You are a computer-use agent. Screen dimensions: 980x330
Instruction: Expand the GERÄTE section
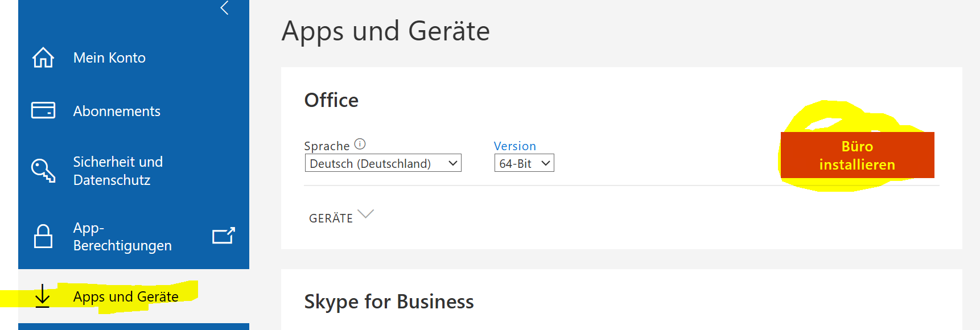[340, 217]
